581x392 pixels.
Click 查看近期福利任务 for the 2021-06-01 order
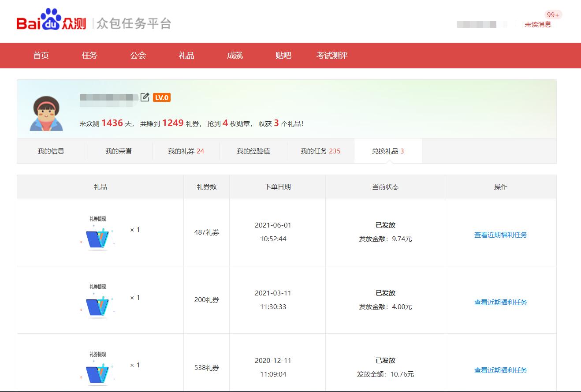pos(501,235)
